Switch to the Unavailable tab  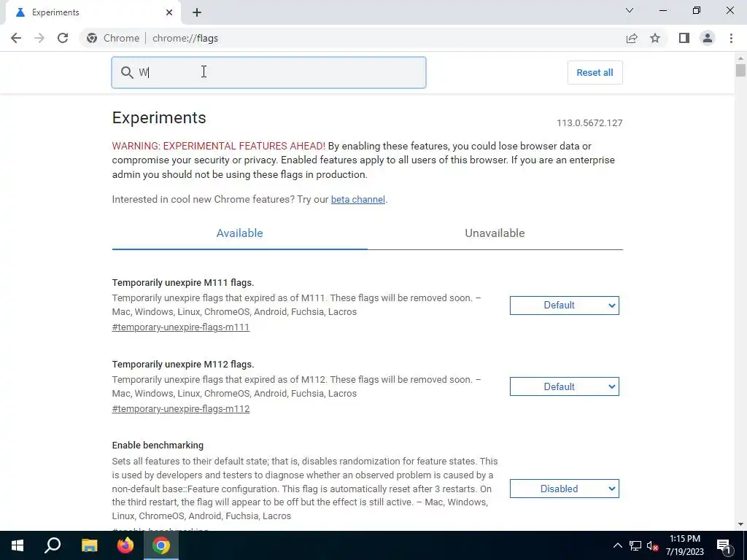[495, 233]
